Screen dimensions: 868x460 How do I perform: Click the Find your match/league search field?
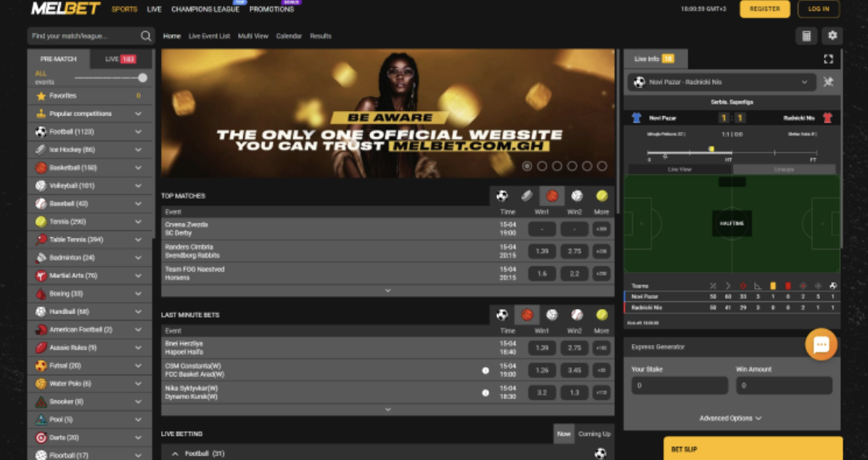point(83,36)
